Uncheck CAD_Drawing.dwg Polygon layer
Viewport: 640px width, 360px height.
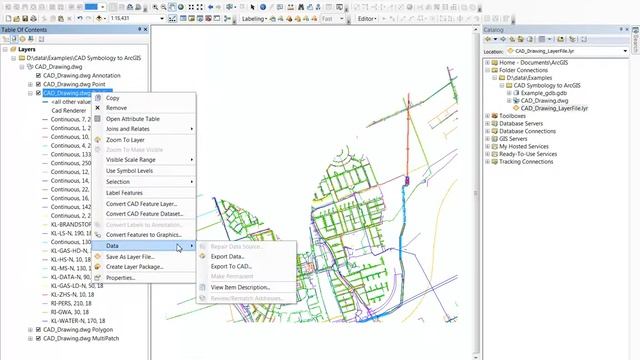click(38, 330)
